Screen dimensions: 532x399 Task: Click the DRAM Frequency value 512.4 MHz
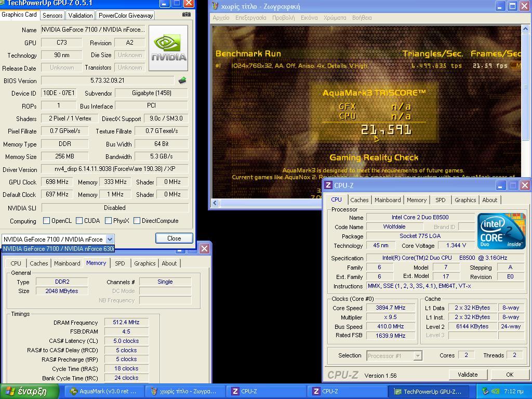[x=126, y=322]
